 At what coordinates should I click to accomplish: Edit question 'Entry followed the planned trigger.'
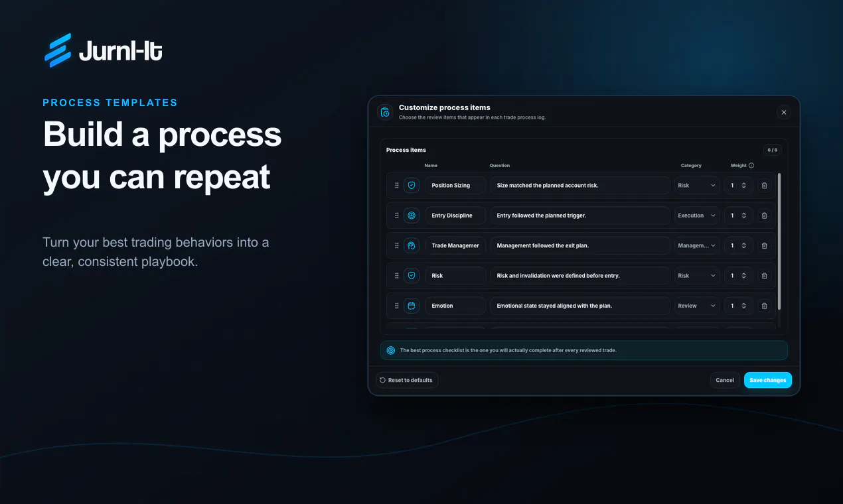click(580, 216)
